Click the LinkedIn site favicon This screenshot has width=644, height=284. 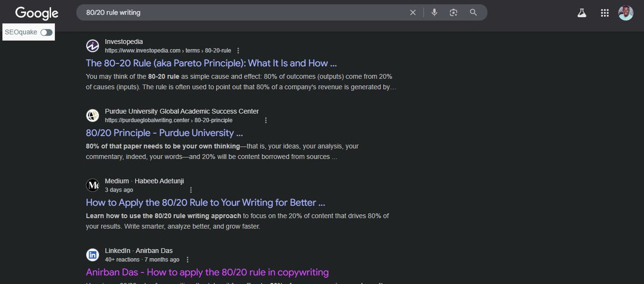(x=93, y=255)
